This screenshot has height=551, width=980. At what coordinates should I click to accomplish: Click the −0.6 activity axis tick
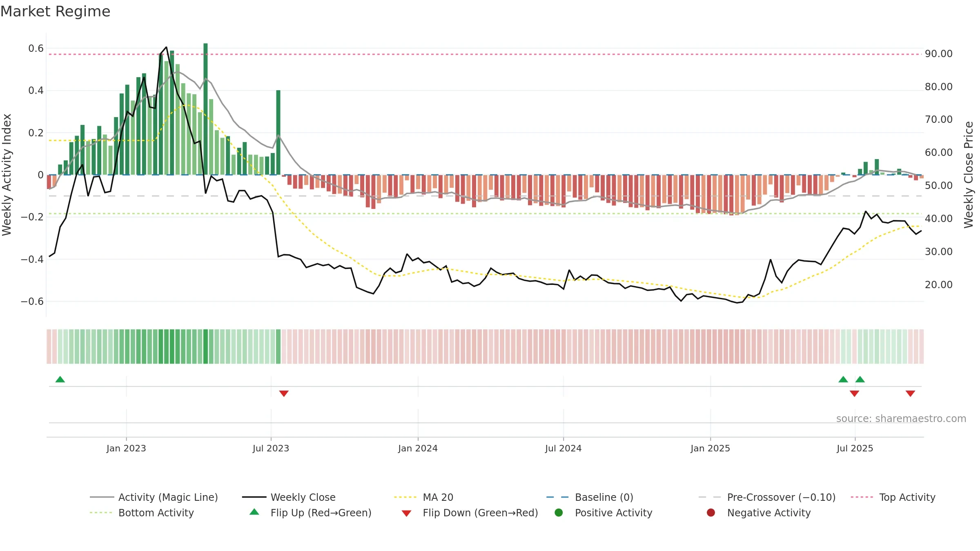[32, 302]
